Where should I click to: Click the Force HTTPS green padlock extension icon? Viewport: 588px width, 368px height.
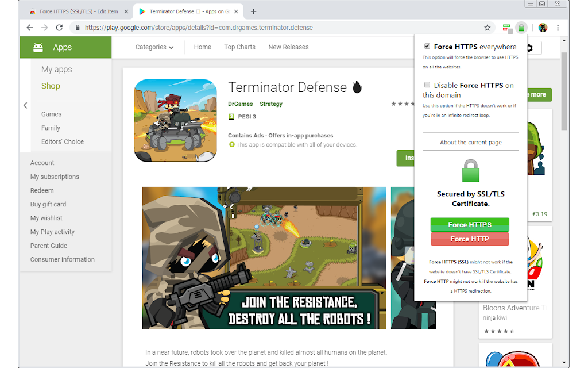(x=521, y=28)
